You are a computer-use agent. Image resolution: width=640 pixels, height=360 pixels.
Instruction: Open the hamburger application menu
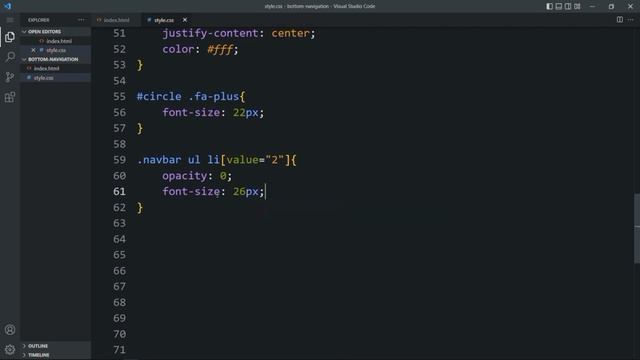click(x=10, y=20)
